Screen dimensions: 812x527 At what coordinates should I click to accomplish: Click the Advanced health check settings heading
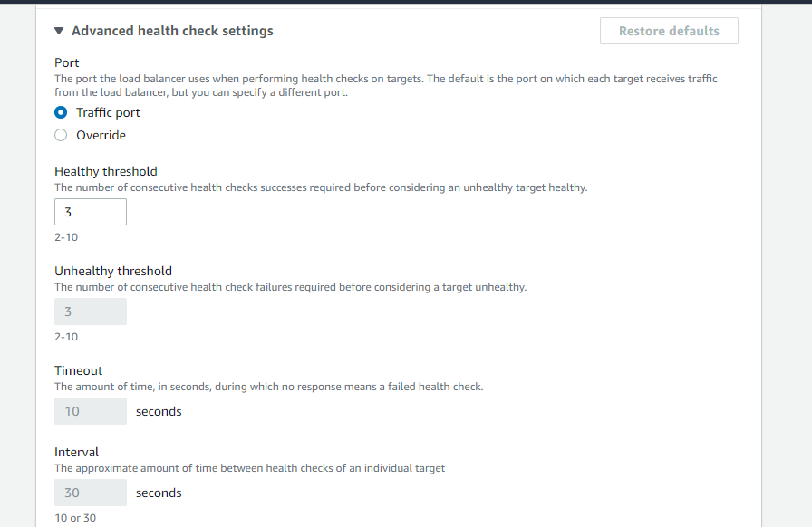coord(172,31)
